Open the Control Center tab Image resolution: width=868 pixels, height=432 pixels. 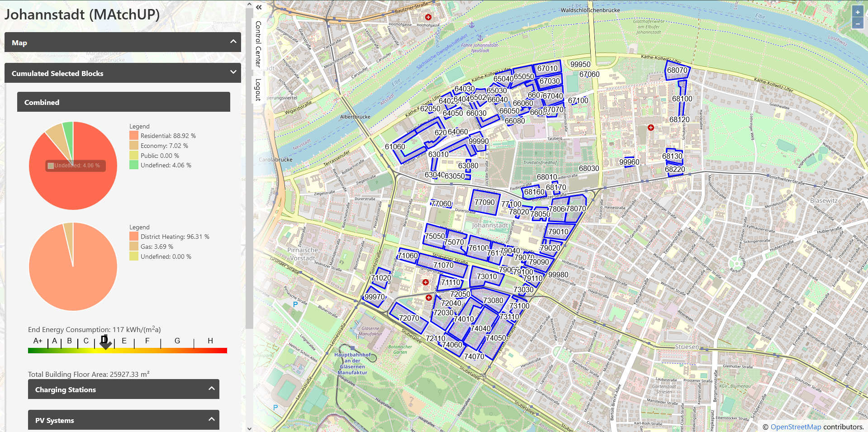(258, 44)
